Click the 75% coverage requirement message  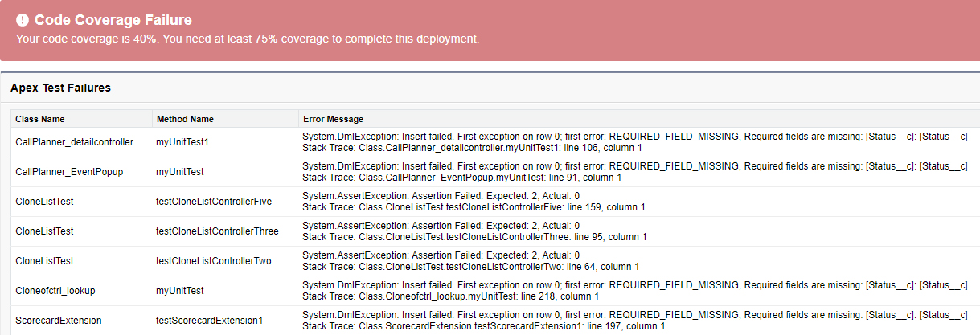(248, 39)
